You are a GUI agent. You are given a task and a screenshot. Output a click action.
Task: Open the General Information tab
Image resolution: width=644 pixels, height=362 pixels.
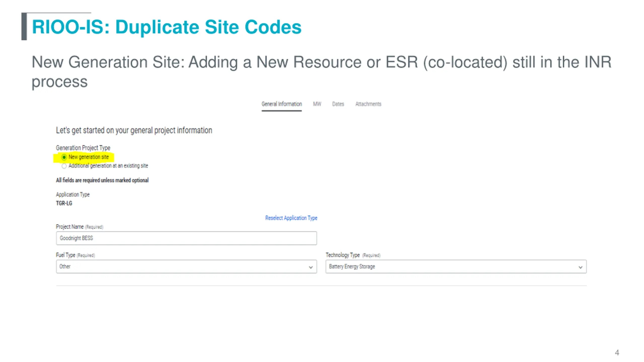point(281,104)
